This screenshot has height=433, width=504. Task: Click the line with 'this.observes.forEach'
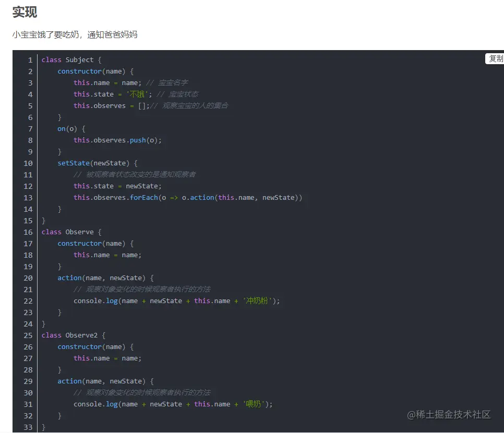pyautogui.click(x=188, y=198)
